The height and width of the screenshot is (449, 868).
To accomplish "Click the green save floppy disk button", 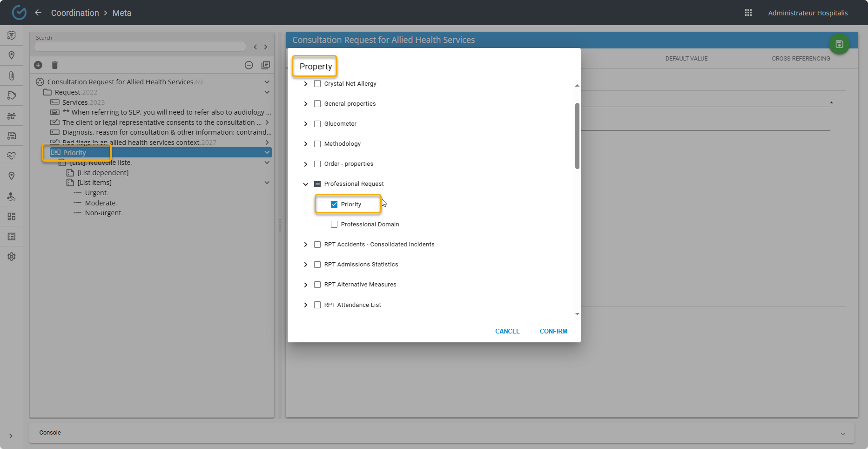I will click(x=839, y=44).
